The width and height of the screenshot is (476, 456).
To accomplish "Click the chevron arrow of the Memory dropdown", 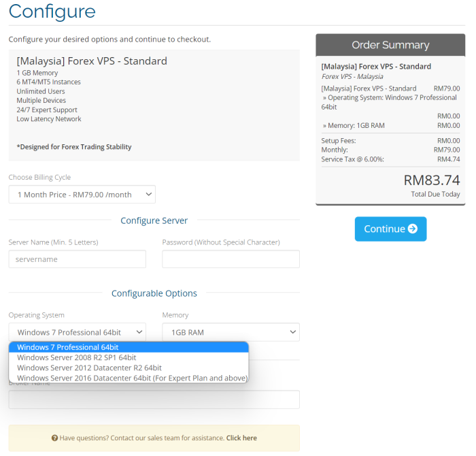I will (292, 332).
